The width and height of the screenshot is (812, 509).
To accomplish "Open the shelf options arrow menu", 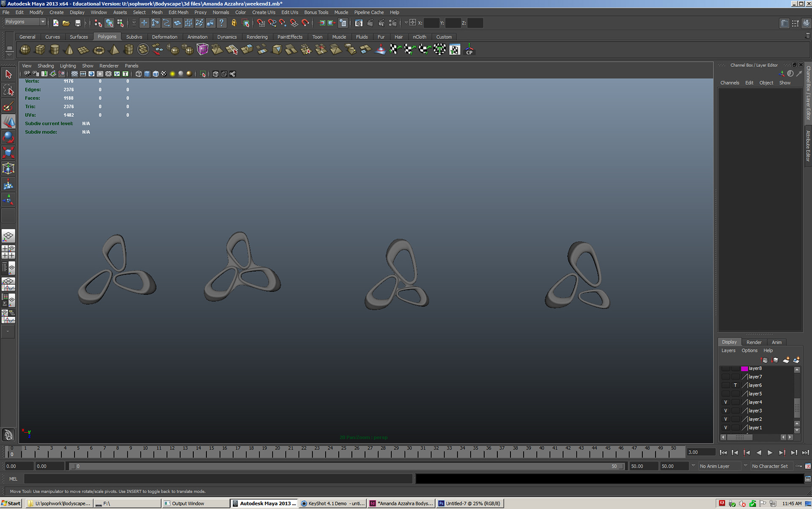I will (x=9, y=55).
